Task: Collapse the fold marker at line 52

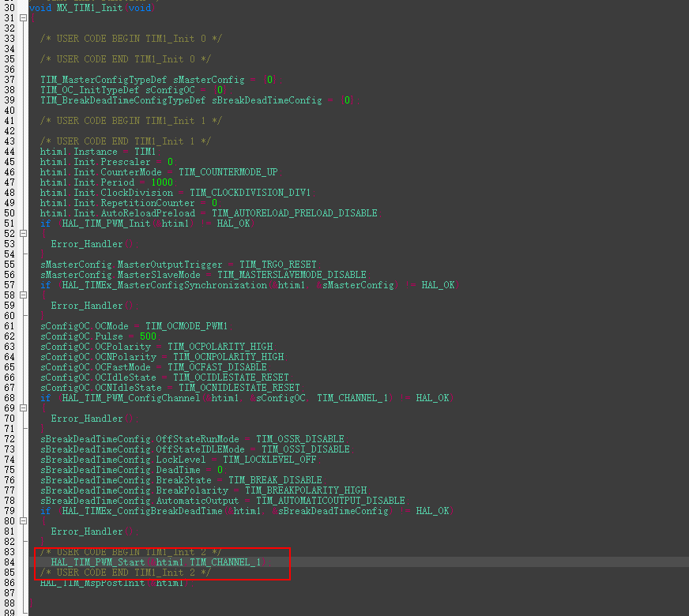Action: tap(23, 234)
